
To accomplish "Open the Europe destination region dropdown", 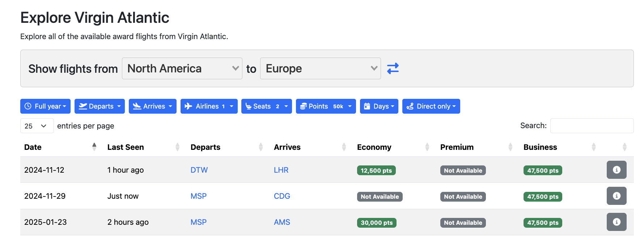I will (x=320, y=68).
